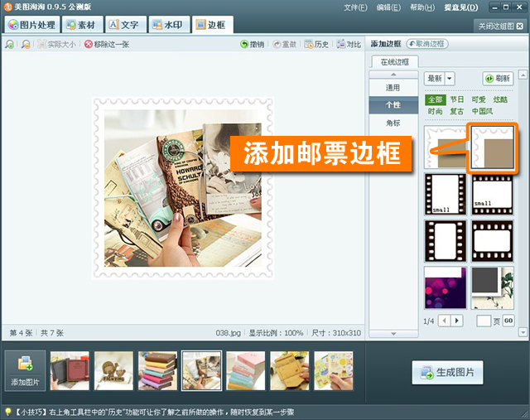The image size is (530, 420).
Task: Select the 节日 (holiday) filter tag
Action: (x=457, y=99)
